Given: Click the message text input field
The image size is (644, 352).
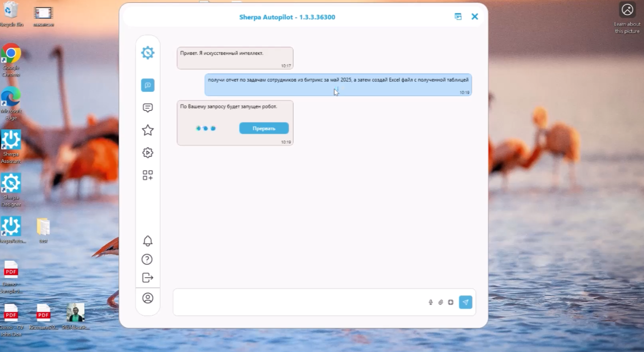Looking at the screenshot, I should 299,302.
